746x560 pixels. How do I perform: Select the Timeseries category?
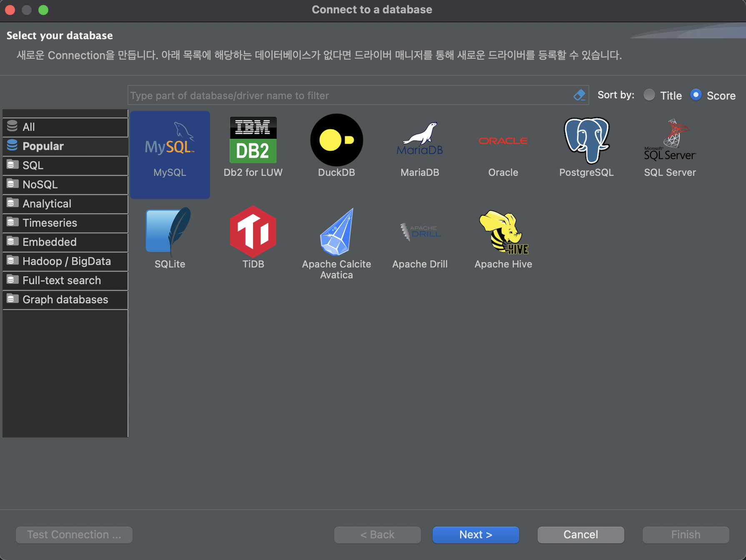click(65, 223)
